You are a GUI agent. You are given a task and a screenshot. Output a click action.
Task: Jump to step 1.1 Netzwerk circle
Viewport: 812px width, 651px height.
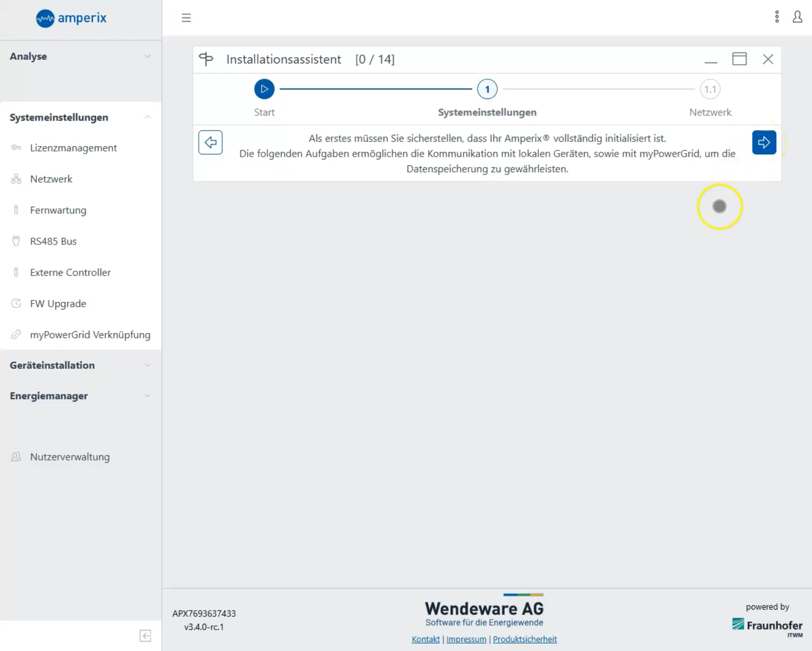click(x=710, y=89)
